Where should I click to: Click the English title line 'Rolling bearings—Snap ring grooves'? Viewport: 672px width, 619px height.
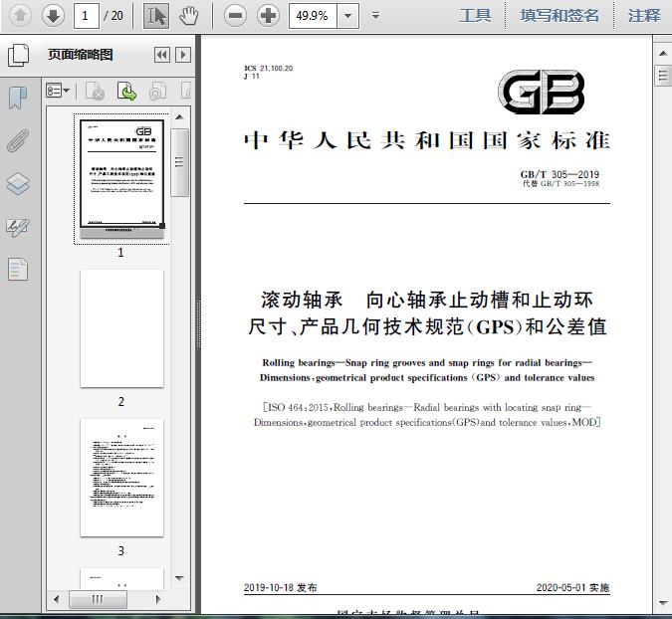[427, 363]
